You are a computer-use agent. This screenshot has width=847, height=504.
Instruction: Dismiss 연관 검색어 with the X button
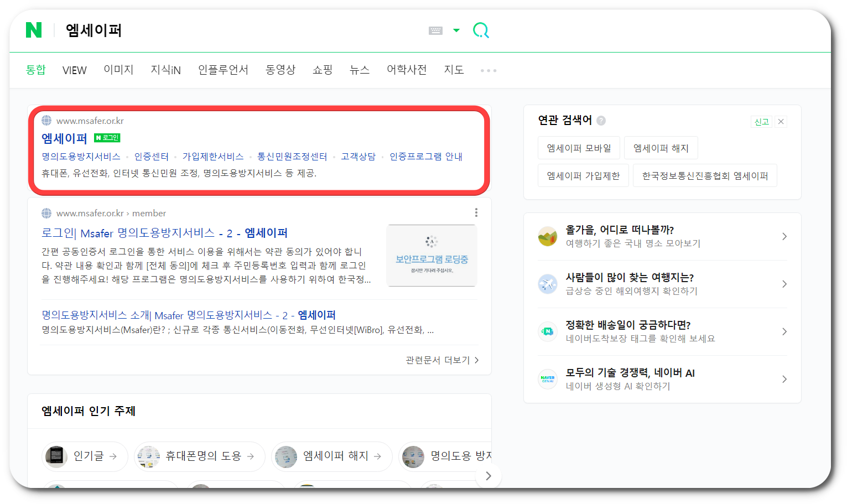(x=781, y=121)
